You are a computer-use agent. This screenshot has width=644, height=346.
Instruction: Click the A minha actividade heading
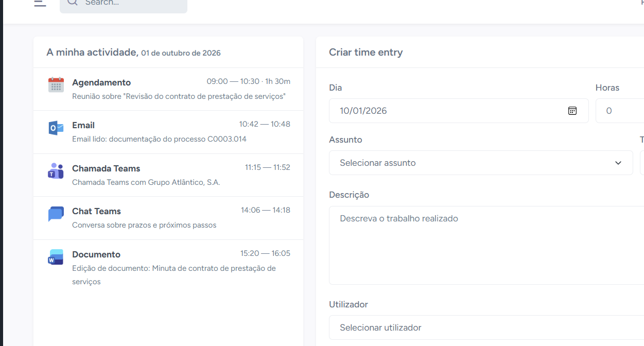(x=92, y=52)
